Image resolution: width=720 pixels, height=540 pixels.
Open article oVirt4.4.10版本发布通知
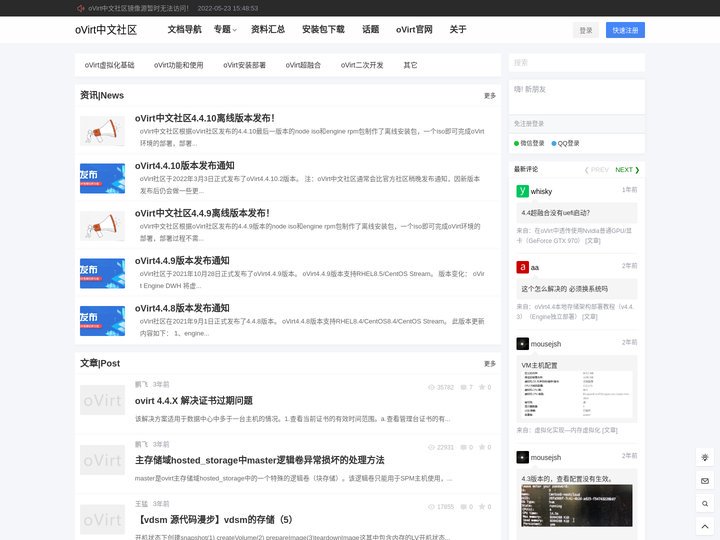tap(185, 165)
